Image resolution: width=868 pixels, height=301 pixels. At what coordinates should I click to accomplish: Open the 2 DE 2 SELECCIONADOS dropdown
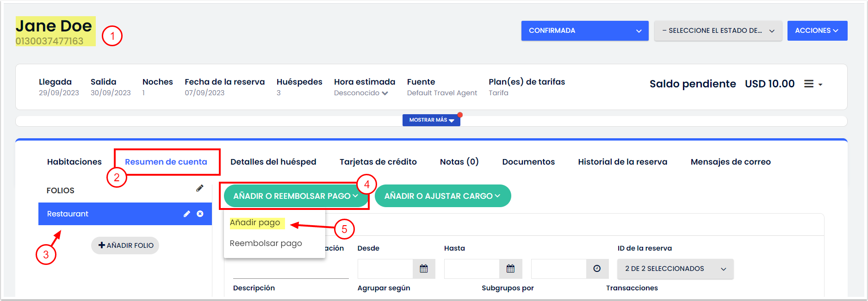(x=675, y=269)
